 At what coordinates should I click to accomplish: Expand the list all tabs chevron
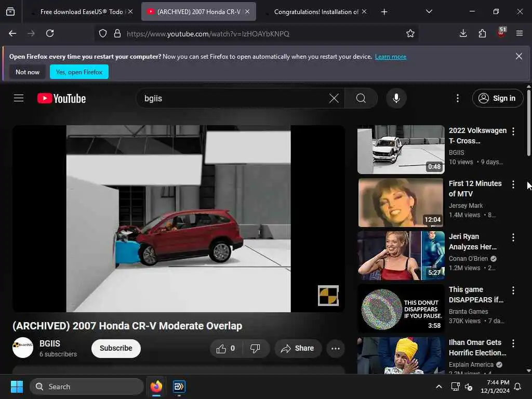tap(429, 11)
